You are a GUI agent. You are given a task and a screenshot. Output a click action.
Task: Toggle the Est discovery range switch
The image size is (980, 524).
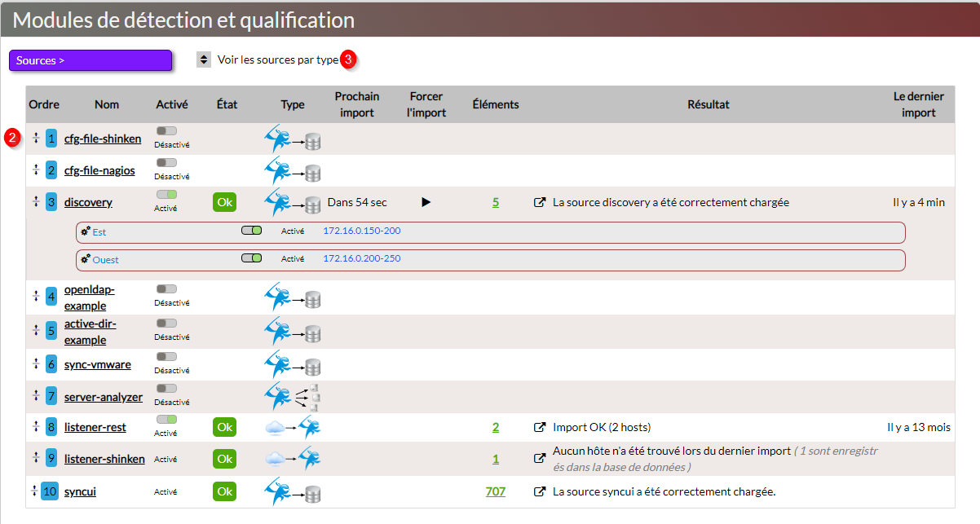[x=251, y=231]
